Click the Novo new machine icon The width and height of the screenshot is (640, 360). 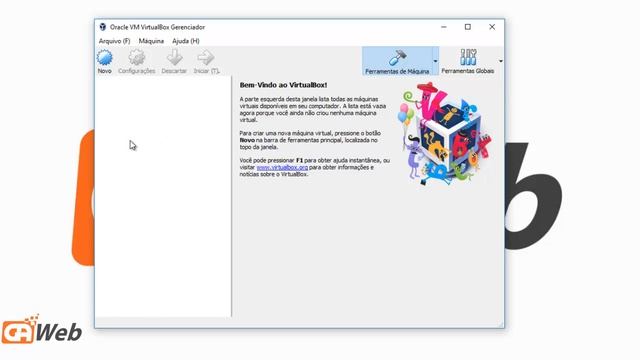(104, 58)
